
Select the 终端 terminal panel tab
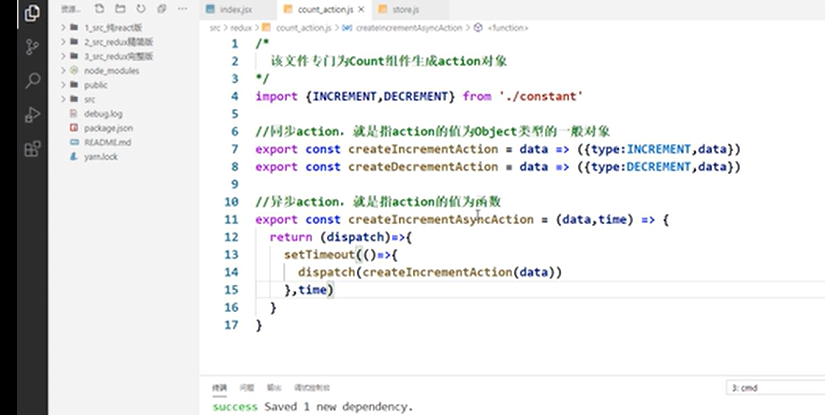(219, 388)
